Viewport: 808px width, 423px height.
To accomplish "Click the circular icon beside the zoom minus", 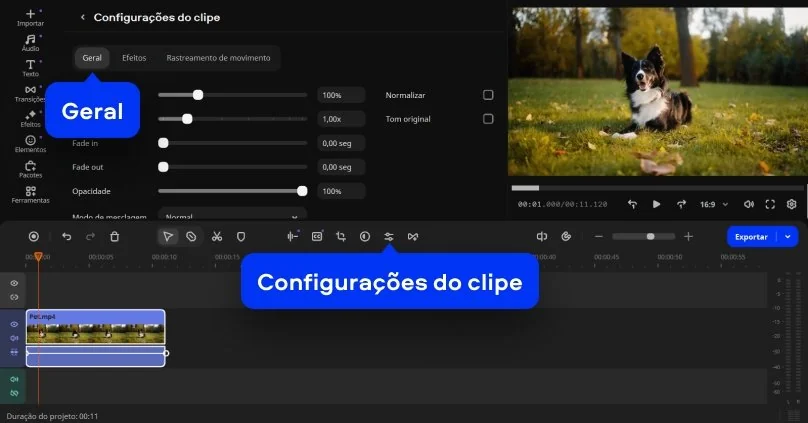I will point(566,236).
